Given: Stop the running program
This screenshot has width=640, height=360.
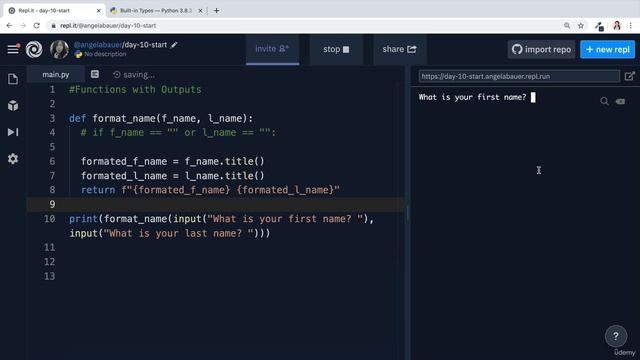Looking at the screenshot, I should tap(336, 49).
